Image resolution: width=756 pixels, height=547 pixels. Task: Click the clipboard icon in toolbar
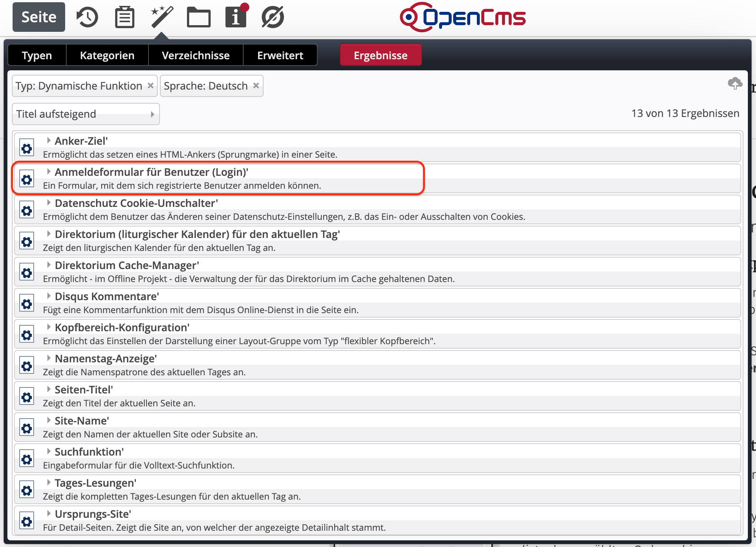124,17
